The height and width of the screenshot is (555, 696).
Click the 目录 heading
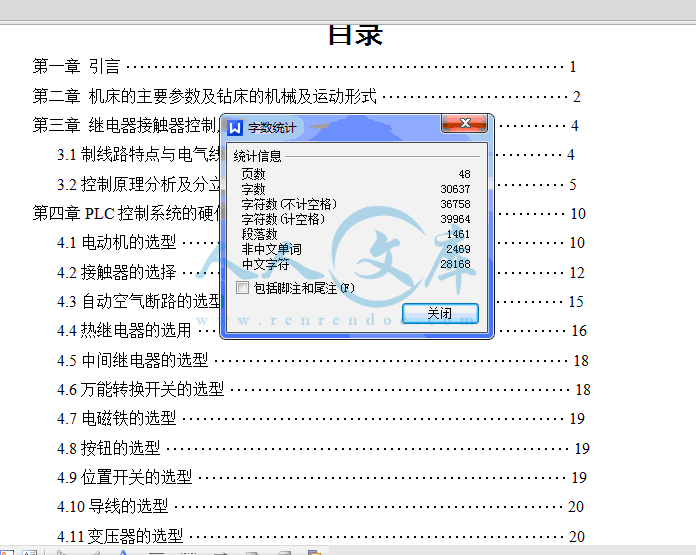point(355,35)
